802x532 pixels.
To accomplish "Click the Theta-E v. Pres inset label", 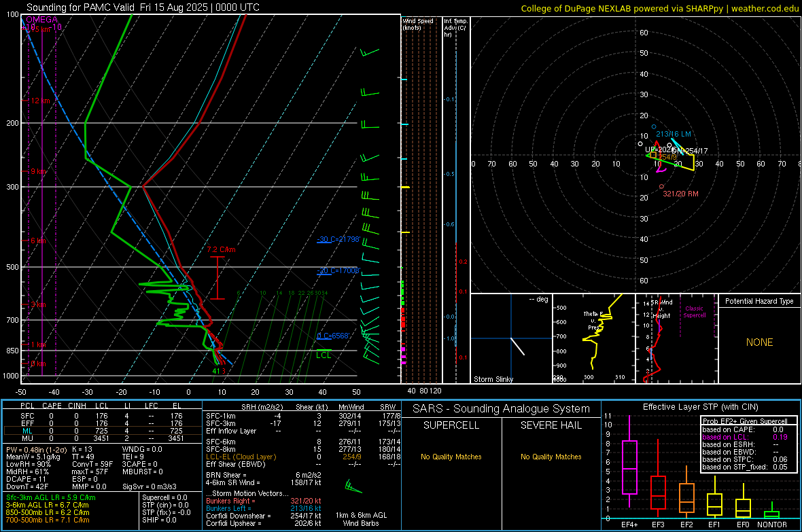I will click(x=592, y=321).
